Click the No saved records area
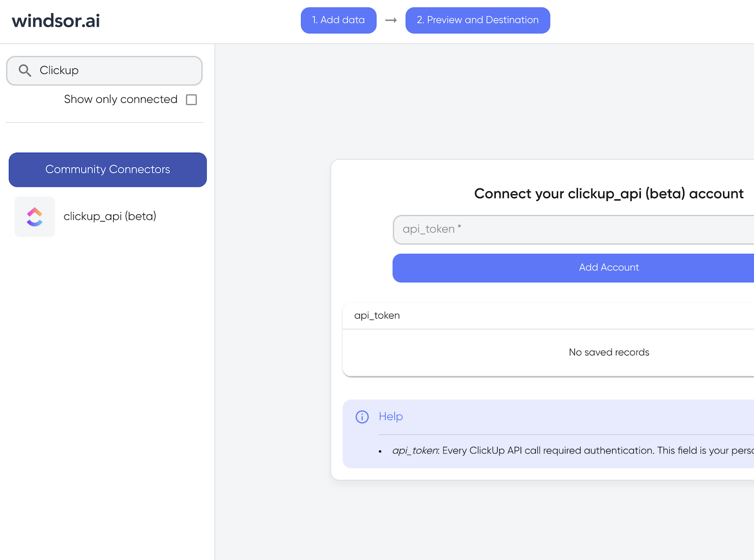Image resolution: width=754 pixels, height=560 pixels. [608, 352]
